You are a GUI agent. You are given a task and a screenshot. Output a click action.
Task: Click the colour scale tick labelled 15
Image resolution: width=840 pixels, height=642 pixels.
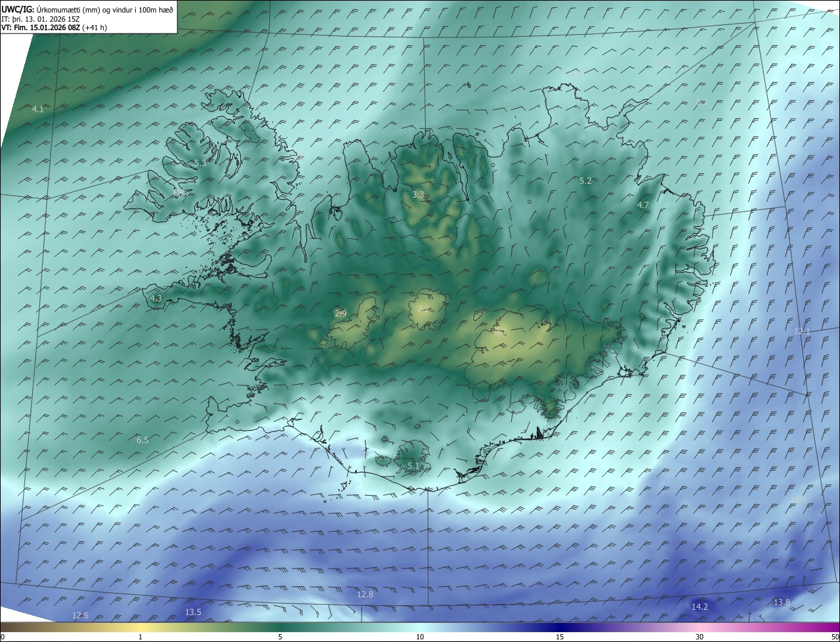[x=560, y=637]
